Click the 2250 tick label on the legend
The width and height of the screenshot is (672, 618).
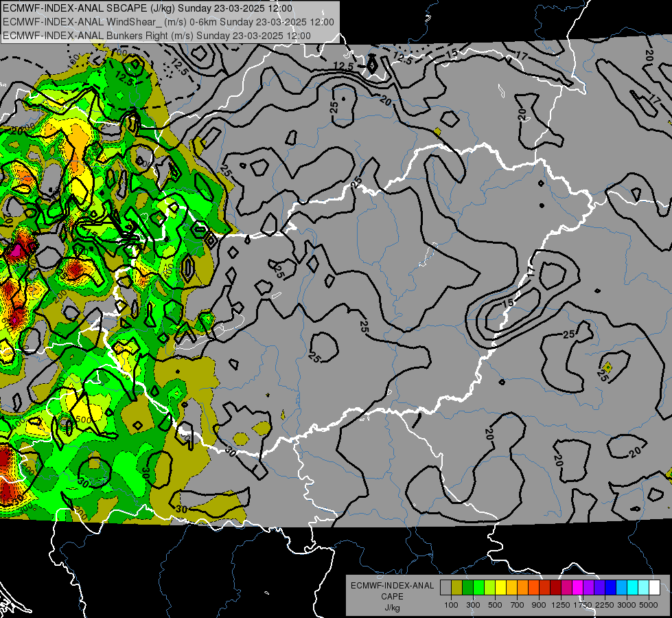(605, 605)
